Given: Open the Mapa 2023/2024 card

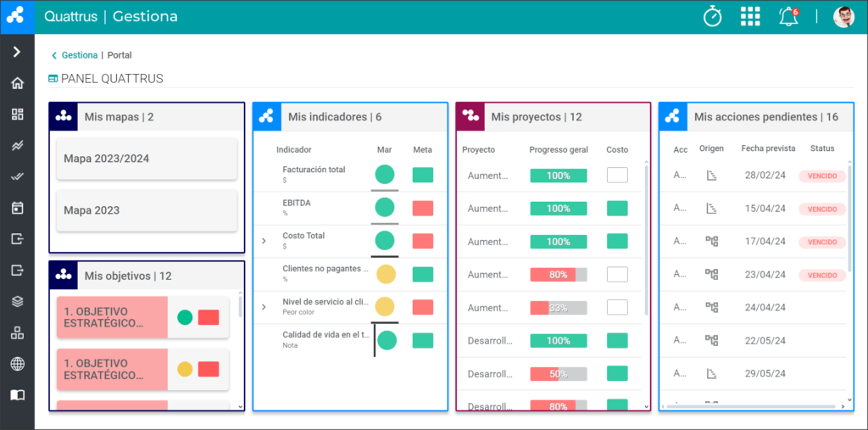Looking at the screenshot, I should pyautogui.click(x=147, y=159).
